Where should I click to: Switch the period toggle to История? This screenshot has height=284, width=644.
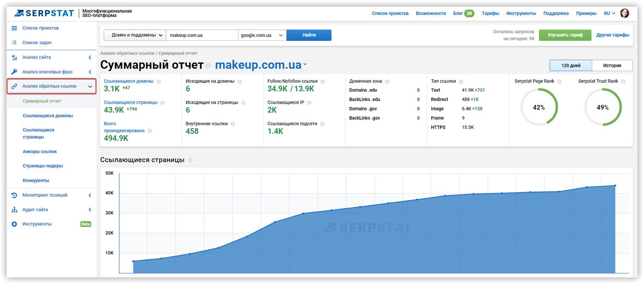612,66
